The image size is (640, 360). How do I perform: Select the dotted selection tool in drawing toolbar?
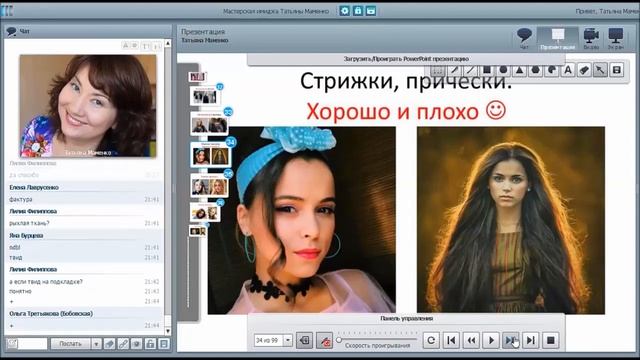coord(438,70)
